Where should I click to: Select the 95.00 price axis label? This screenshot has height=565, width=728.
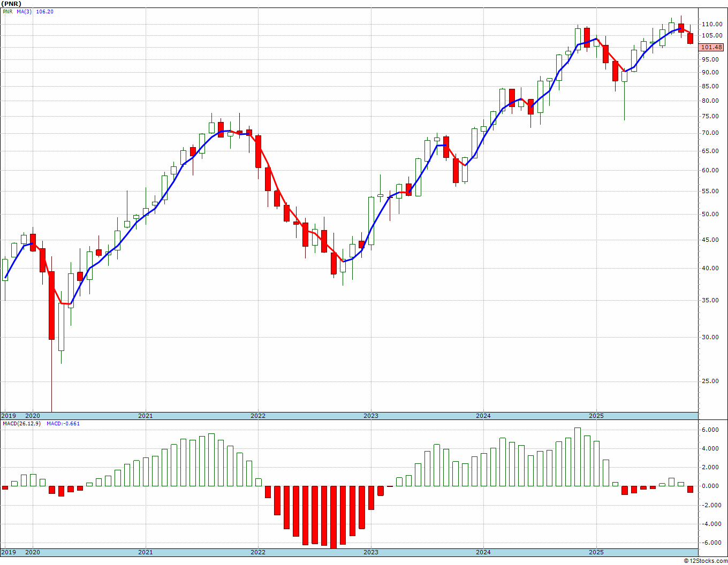710,60
